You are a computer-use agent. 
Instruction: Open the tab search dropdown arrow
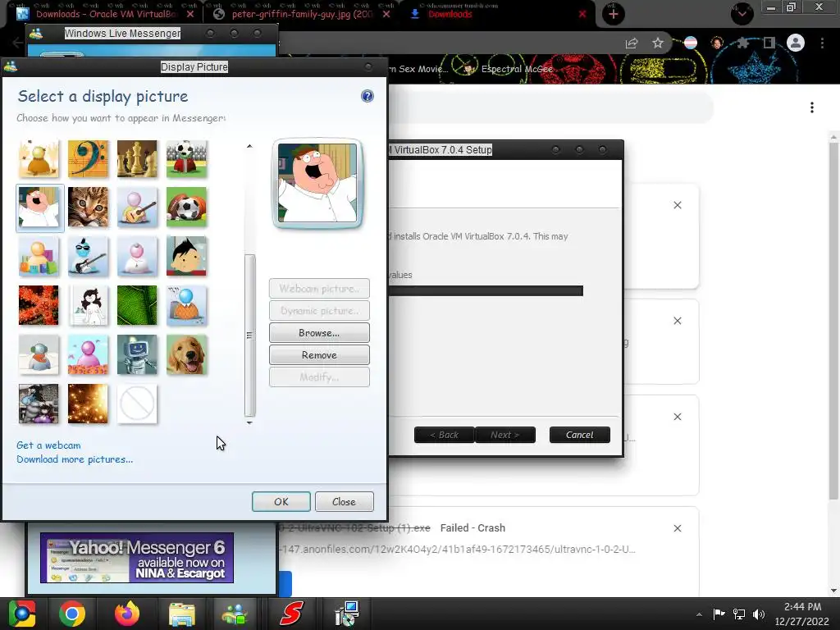[742, 13]
